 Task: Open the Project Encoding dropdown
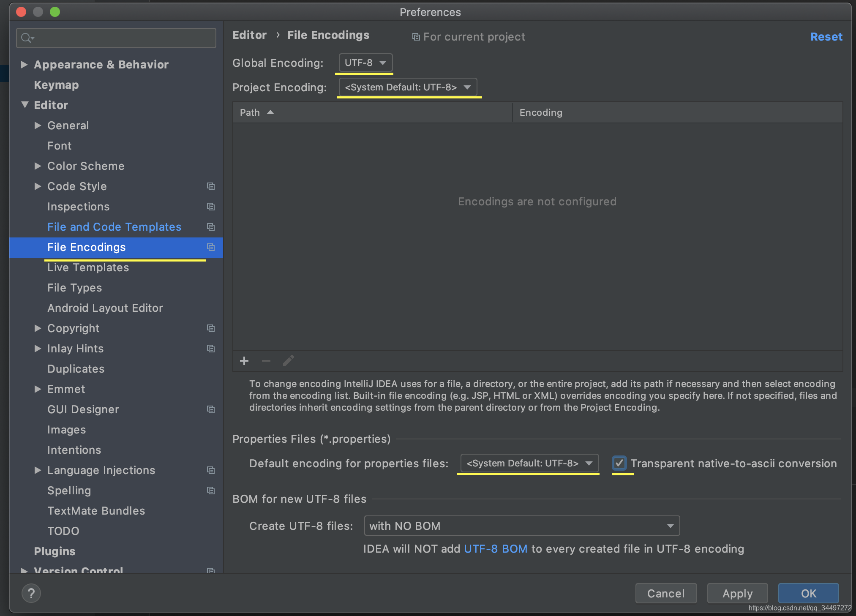click(408, 87)
